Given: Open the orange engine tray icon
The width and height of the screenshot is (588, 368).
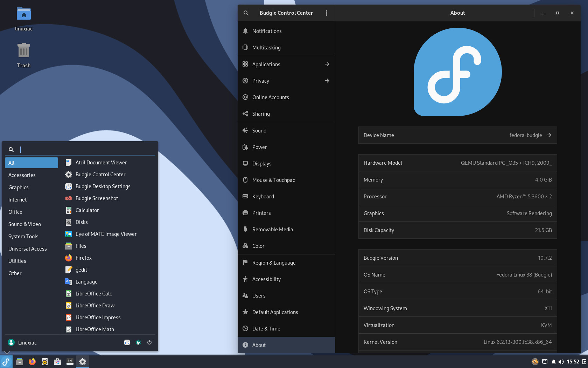Looking at the screenshot, I should [535, 362].
